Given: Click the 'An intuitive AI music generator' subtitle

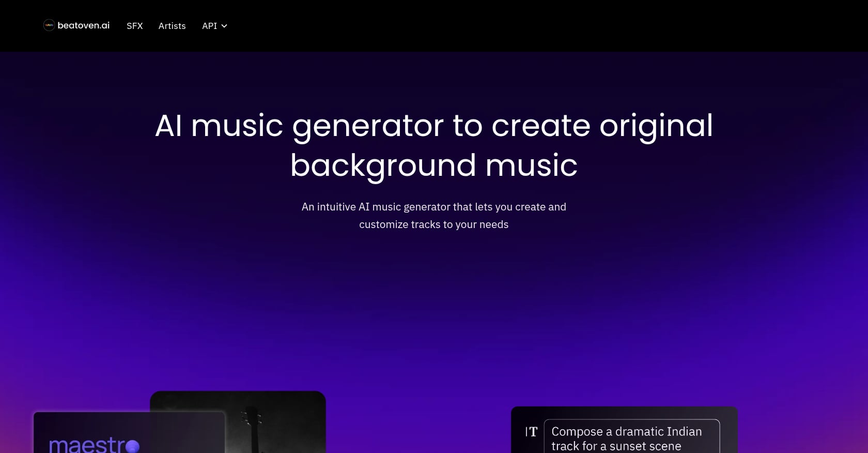Looking at the screenshot, I should [434, 207].
